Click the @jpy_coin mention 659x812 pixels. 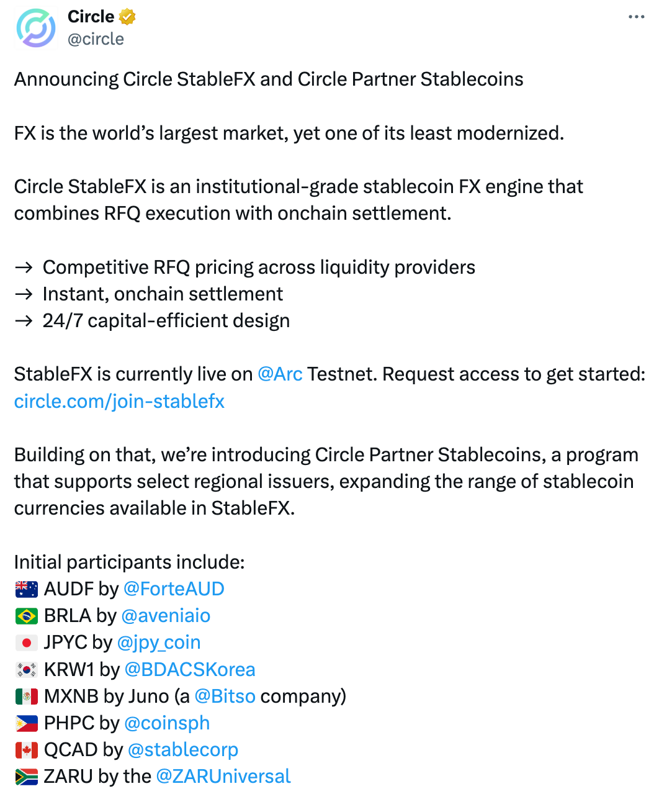pos(158,642)
